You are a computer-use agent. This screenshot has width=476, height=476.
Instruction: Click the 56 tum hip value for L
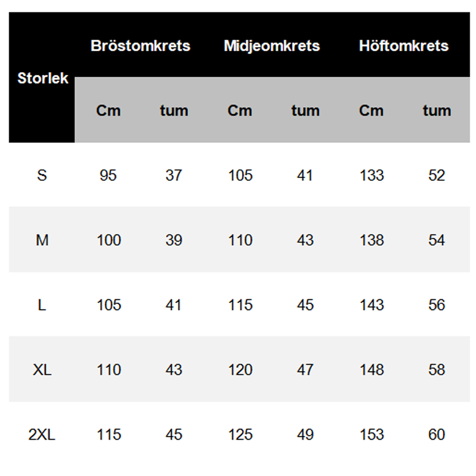(x=437, y=305)
